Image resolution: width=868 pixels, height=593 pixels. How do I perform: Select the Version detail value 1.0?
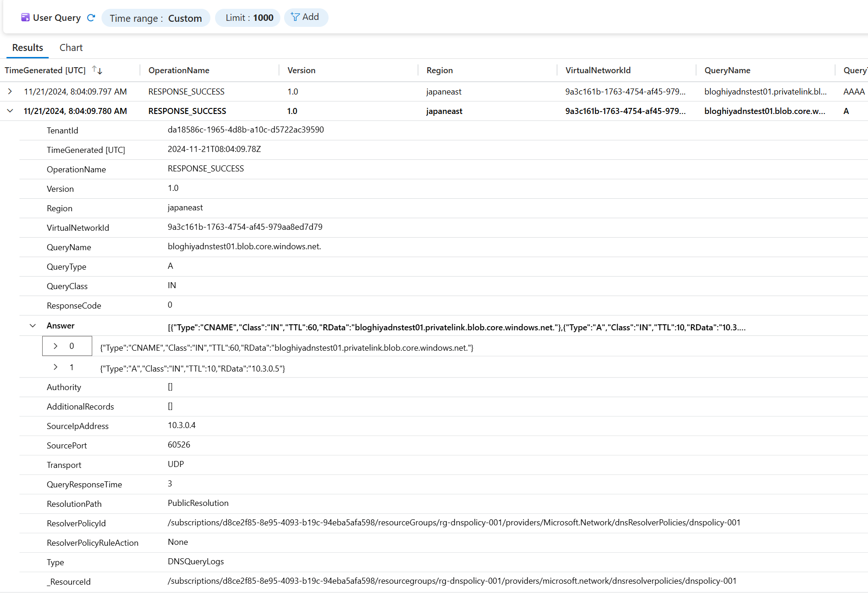173,188
